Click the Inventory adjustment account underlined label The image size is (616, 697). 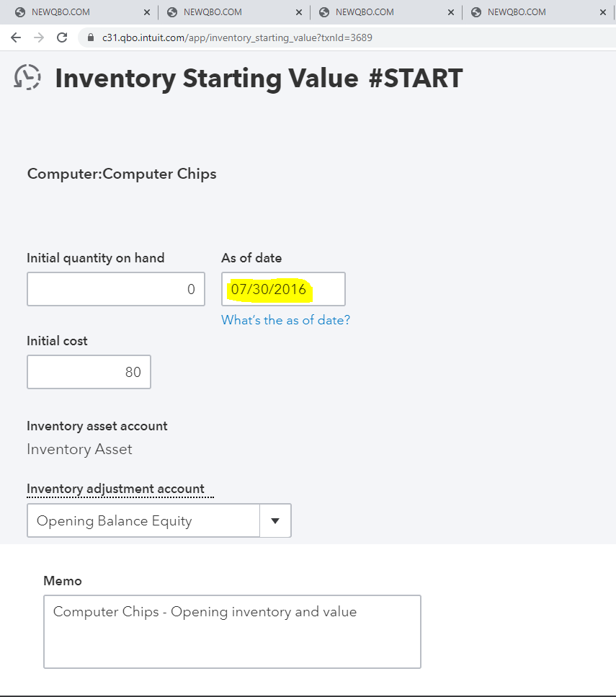(x=119, y=489)
